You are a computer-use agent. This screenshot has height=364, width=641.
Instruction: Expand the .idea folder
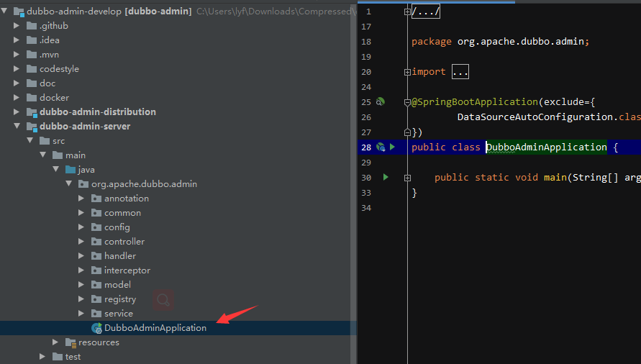click(x=17, y=40)
